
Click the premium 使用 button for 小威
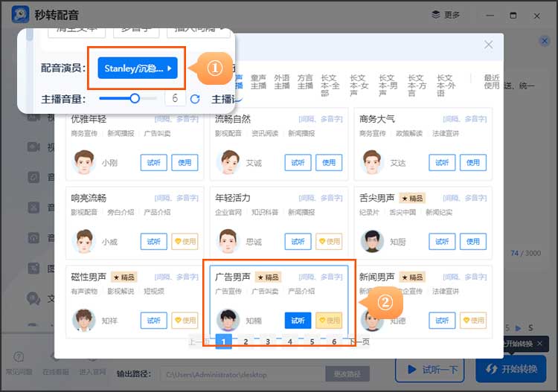coord(185,242)
